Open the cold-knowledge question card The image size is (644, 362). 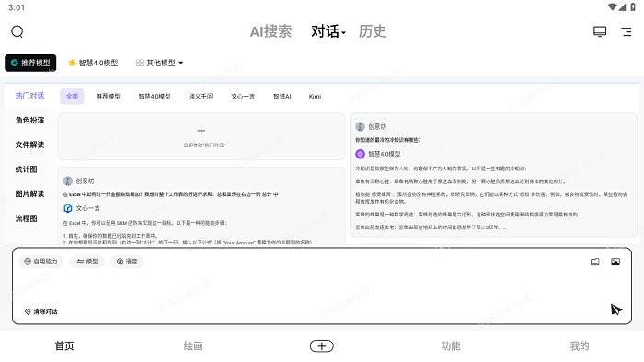493,175
